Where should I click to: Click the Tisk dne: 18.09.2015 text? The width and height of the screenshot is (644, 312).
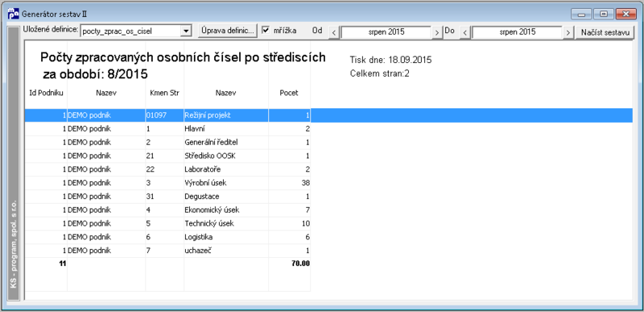tap(390, 60)
